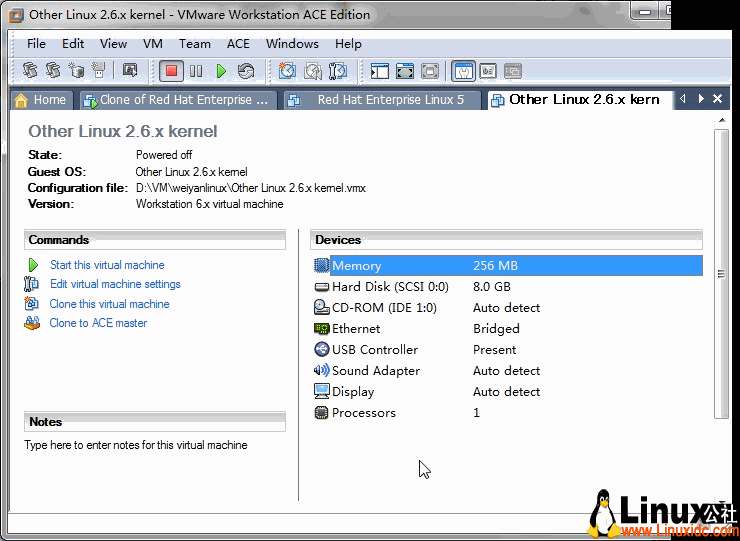This screenshot has height=541, width=740.
Task: Click the tab scroll right arrow
Action: (701, 99)
